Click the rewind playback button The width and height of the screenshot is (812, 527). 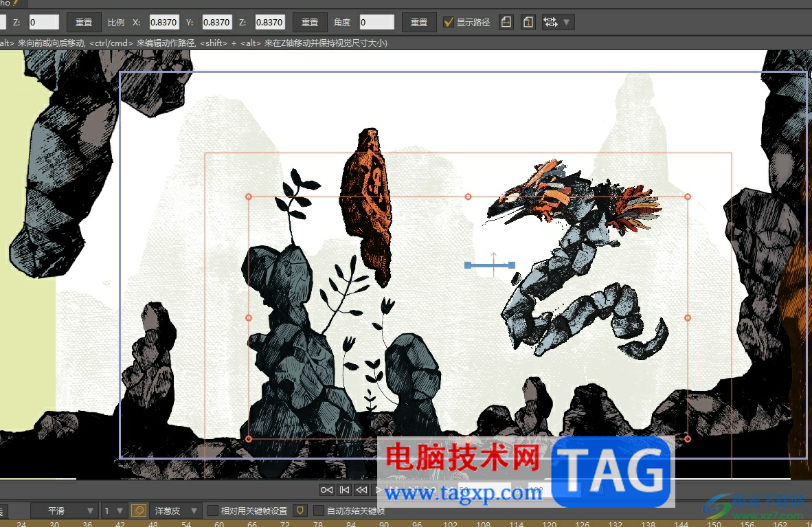(x=361, y=490)
